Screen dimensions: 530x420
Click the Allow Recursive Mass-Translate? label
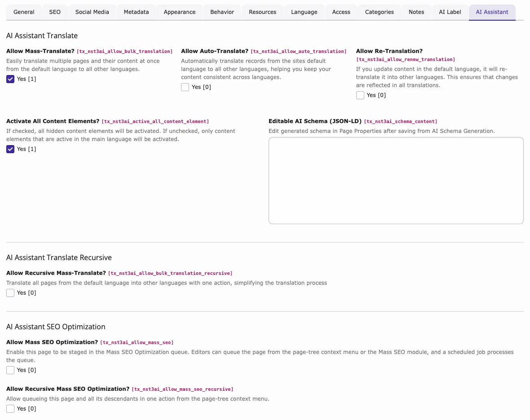point(56,273)
